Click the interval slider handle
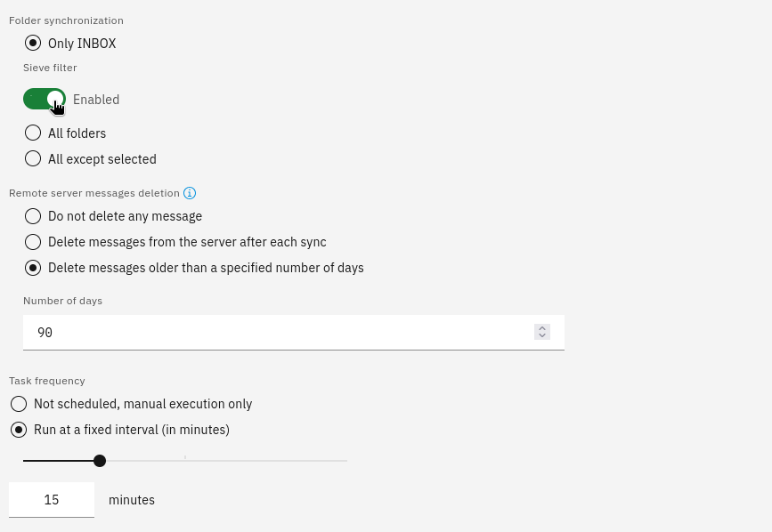This screenshot has height=532, width=772. point(100,461)
